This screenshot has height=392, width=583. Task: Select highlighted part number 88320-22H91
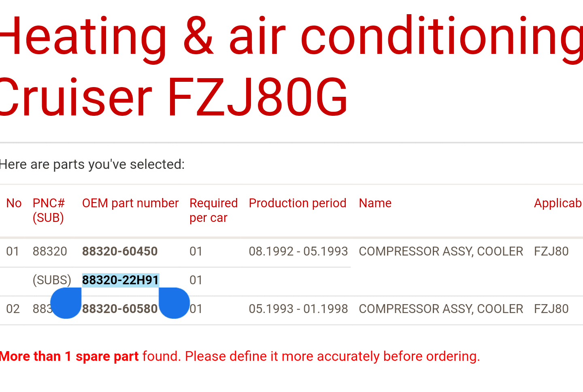click(121, 280)
